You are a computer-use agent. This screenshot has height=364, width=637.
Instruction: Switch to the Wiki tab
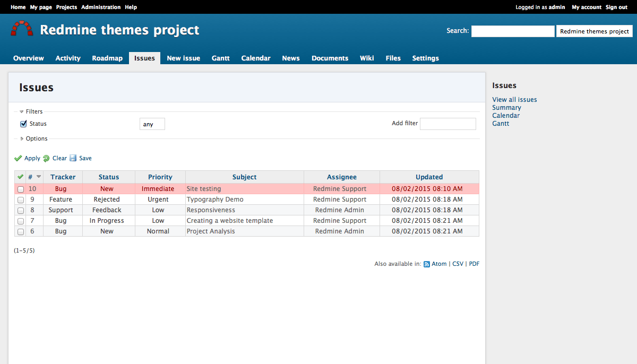pyautogui.click(x=367, y=58)
